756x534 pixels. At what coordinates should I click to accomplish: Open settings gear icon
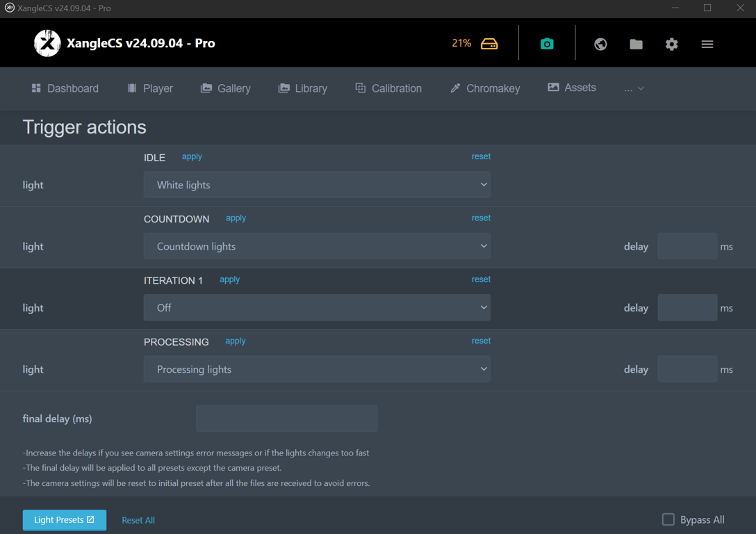[x=672, y=44]
